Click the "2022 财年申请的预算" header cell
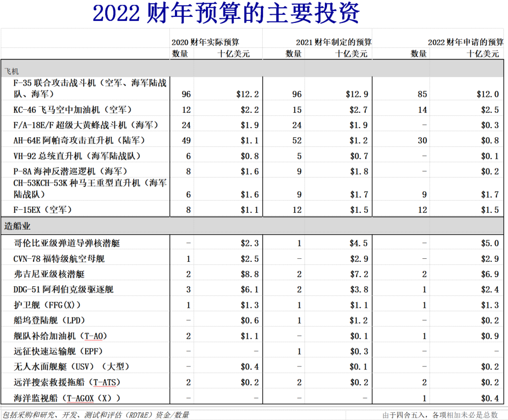 465,42
